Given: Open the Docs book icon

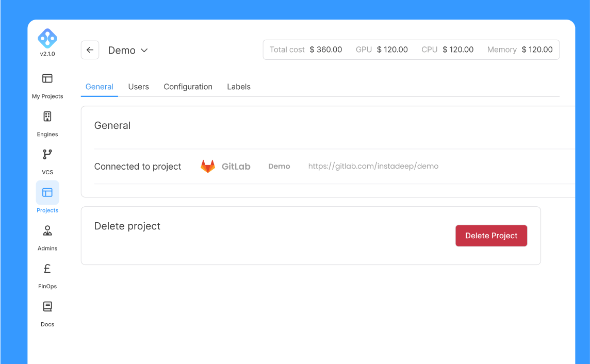Looking at the screenshot, I should tap(47, 306).
